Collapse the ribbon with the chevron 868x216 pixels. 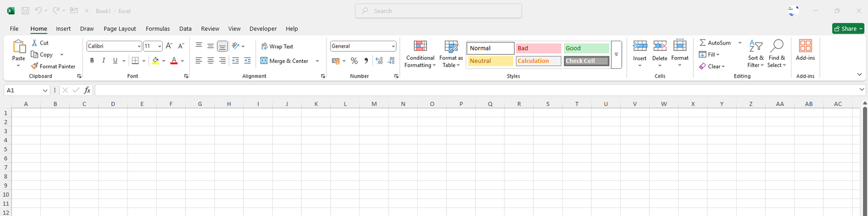pyautogui.click(x=859, y=74)
